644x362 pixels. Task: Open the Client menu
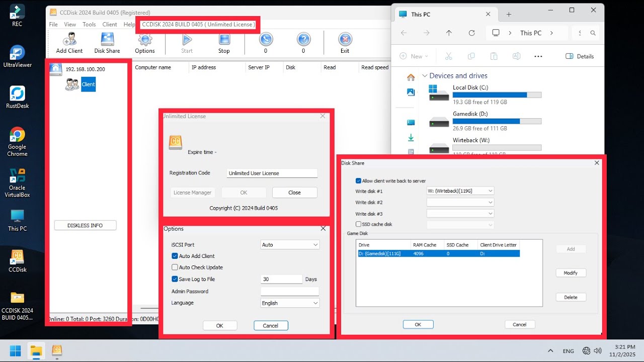(x=110, y=24)
